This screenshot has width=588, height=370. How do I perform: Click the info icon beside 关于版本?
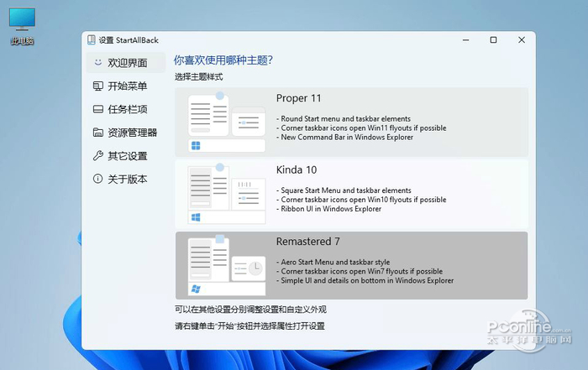[x=97, y=179]
